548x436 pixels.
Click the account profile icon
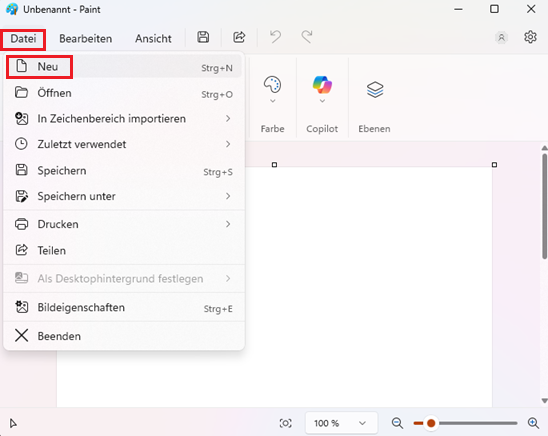click(502, 37)
